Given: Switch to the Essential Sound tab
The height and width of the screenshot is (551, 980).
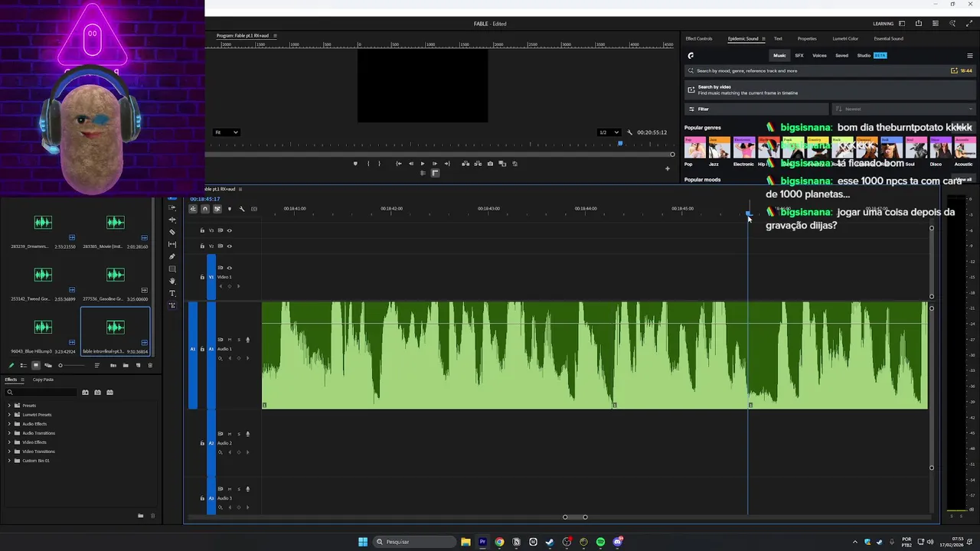Looking at the screenshot, I should pos(888,38).
